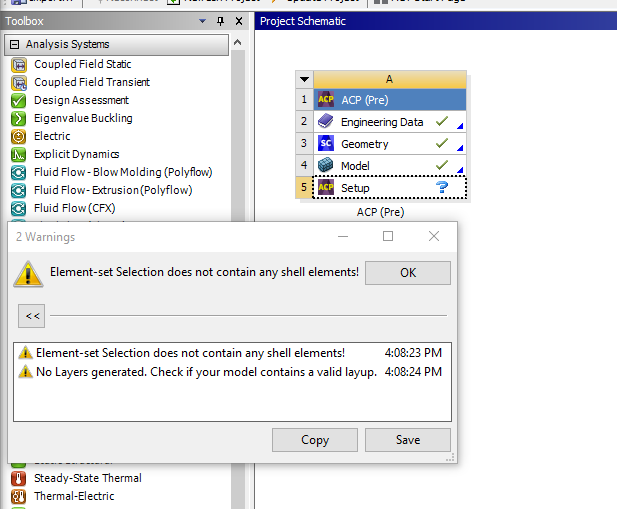This screenshot has width=617, height=509.
Task: Select Steady-State Thermal in Toolbox
Action: 88,478
